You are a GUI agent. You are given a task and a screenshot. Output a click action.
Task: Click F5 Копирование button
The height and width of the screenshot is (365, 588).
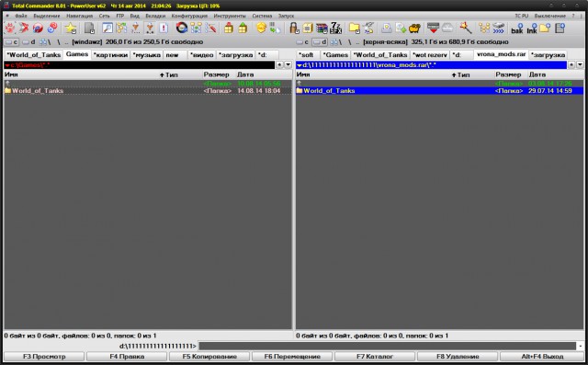pos(209,357)
